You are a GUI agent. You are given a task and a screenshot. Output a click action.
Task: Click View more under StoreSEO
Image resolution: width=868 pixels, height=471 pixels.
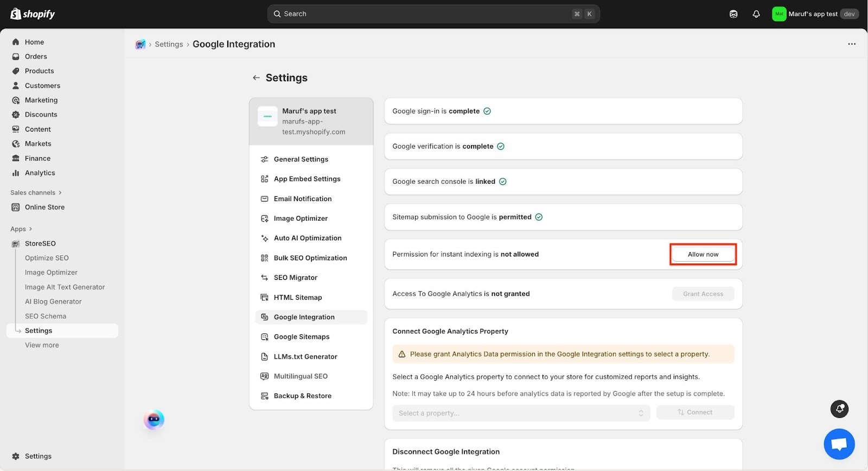(x=42, y=345)
